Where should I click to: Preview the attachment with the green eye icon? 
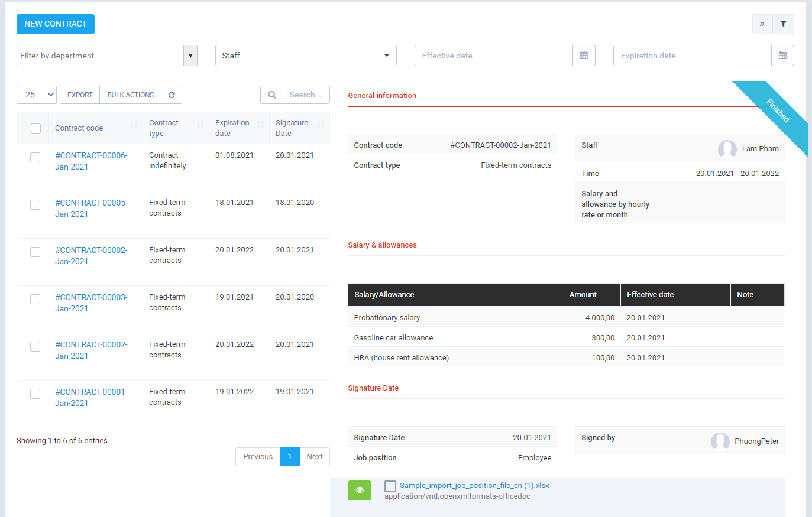click(359, 490)
